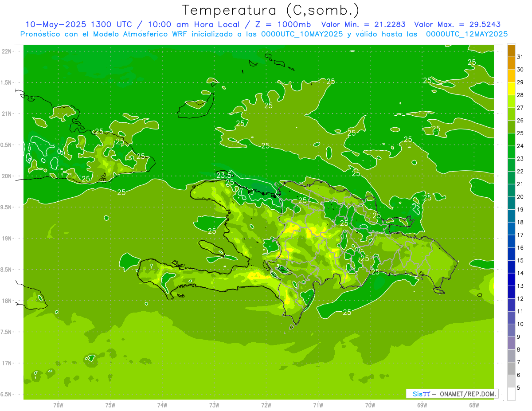Pick the blue legend swatch between 15 and 16
Screen dimensions: 532x411
click(x=511, y=254)
